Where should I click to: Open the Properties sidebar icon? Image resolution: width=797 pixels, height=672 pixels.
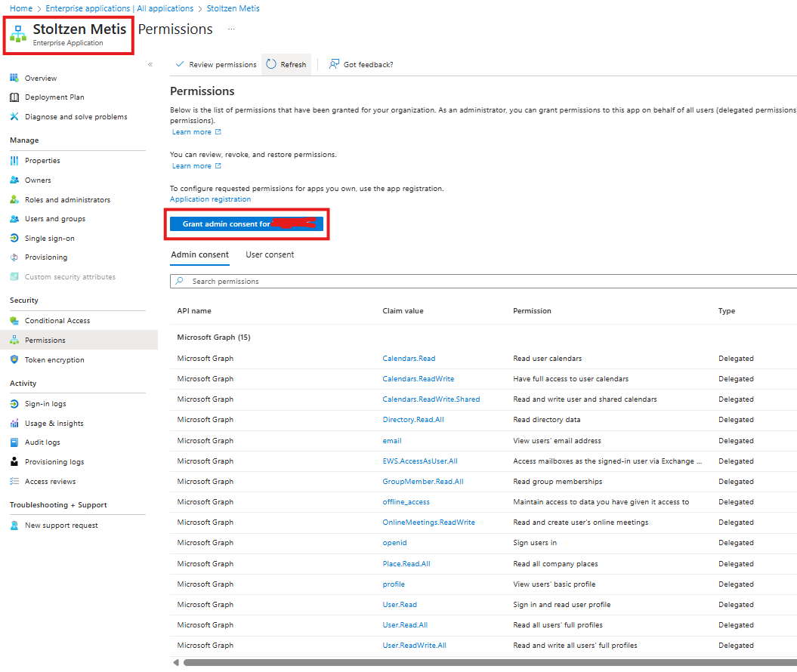coord(14,161)
